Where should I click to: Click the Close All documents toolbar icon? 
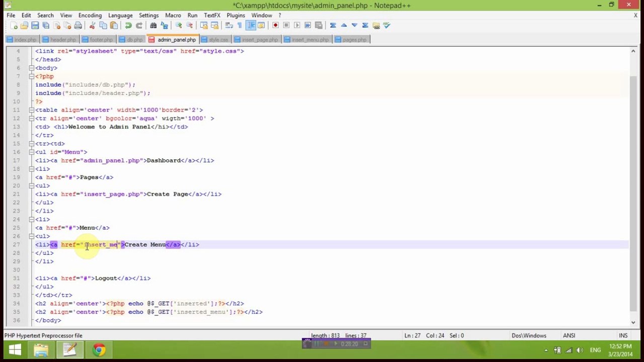[67, 25]
